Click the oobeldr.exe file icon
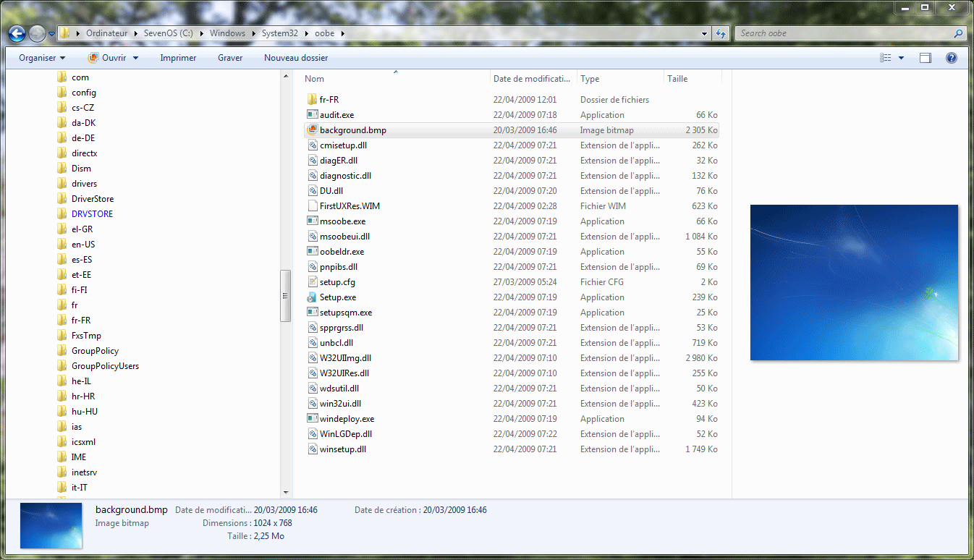The image size is (974, 560). 312,252
